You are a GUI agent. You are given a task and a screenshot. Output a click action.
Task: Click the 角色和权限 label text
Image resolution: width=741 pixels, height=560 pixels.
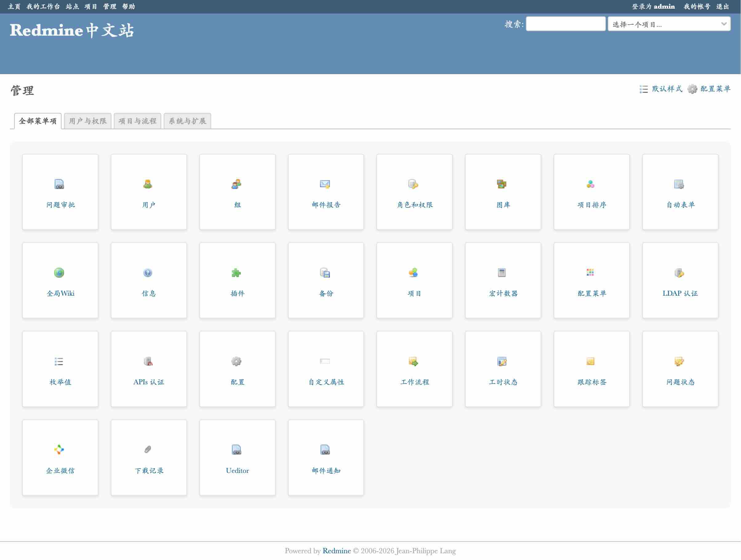pyautogui.click(x=415, y=205)
